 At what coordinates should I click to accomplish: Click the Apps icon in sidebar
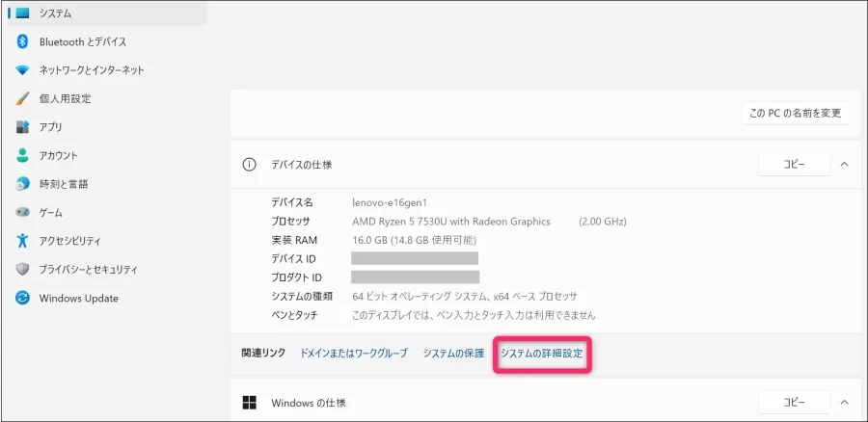tap(22, 127)
